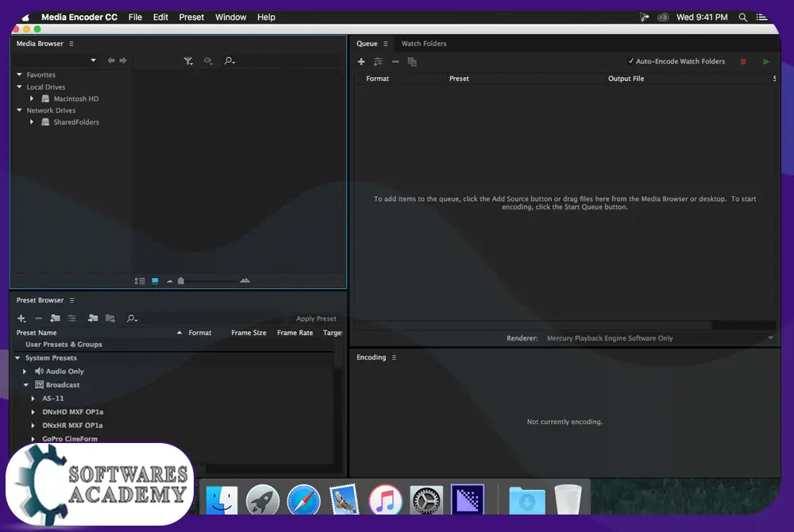The width and height of the screenshot is (794, 532).
Task: Click Add Output icon in Queue toolbar
Action: (x=378, y=61)
